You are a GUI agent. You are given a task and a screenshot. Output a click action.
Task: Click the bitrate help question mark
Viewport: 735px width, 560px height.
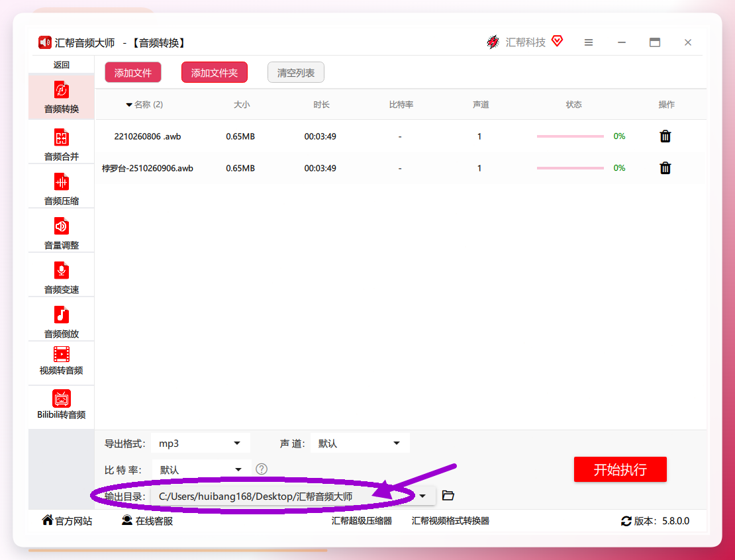(262, 469)
